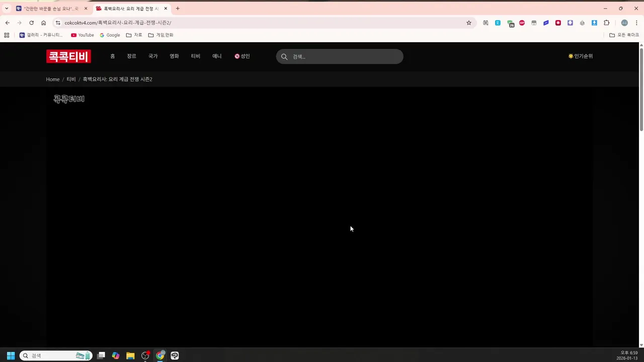Image resolution: width=644 pixels, height=362 pixels.
Task: Click the Chrome icon on the taskbar
Action: tap(160, 355)
